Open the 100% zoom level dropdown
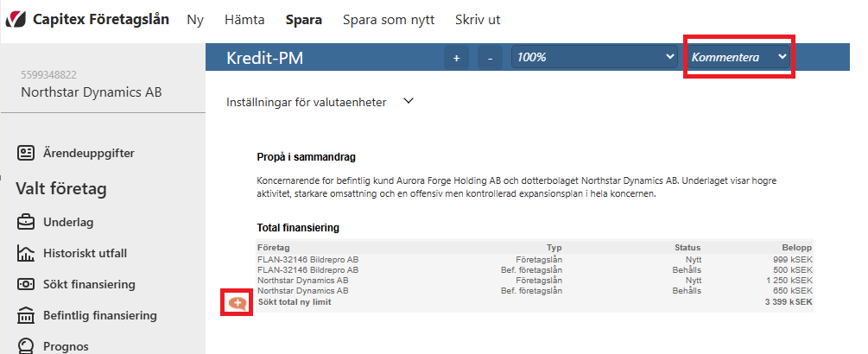Screen dimensions: 868x354 coord(594,57)
